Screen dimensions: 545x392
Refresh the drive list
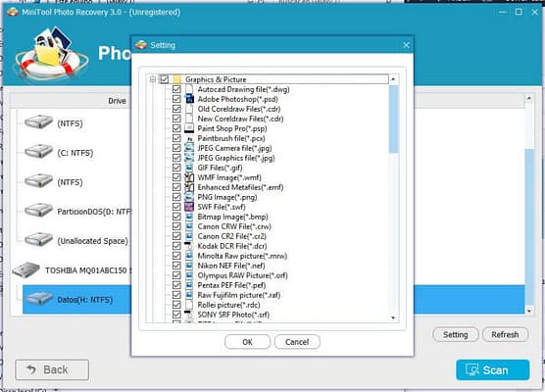pos(505,334)
